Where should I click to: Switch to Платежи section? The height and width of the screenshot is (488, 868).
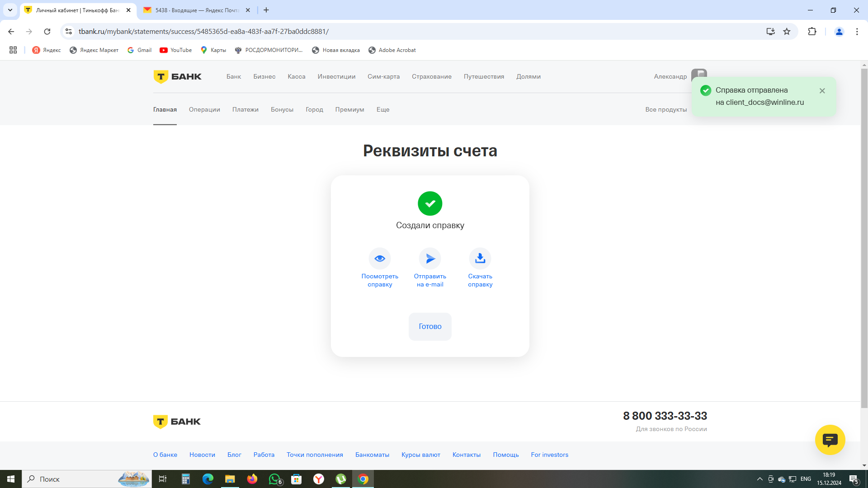tap(245, 110)
